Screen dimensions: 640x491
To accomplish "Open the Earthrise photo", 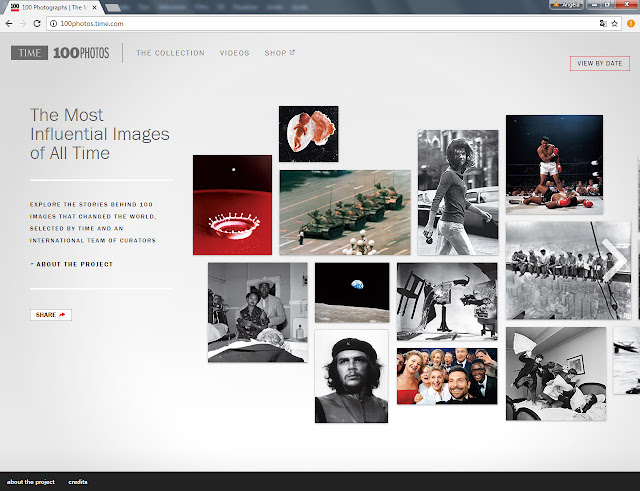I will [352, 292].
